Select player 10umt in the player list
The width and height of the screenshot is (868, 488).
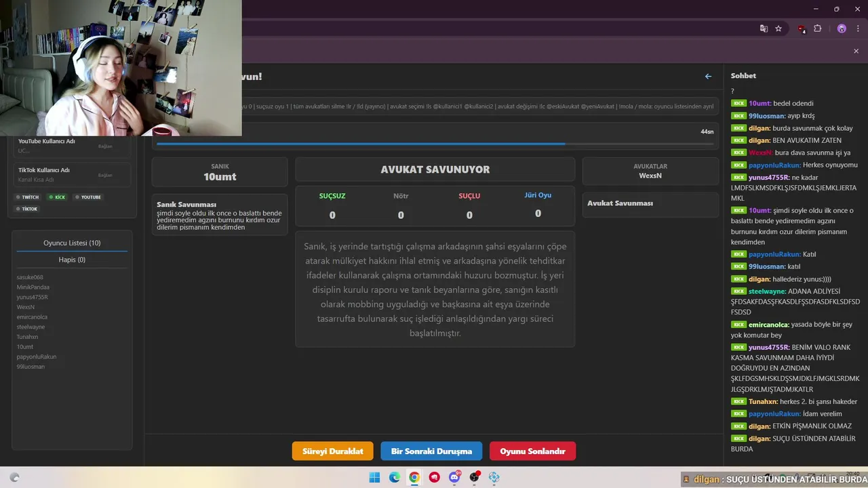[x=25, y=346]
